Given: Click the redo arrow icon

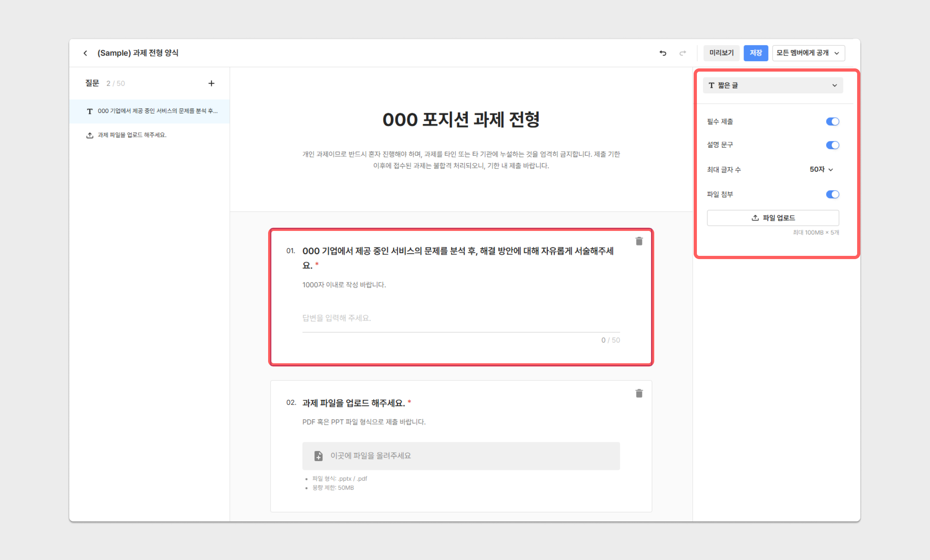Looking at the screenshot, I should (x=682, y=53).
